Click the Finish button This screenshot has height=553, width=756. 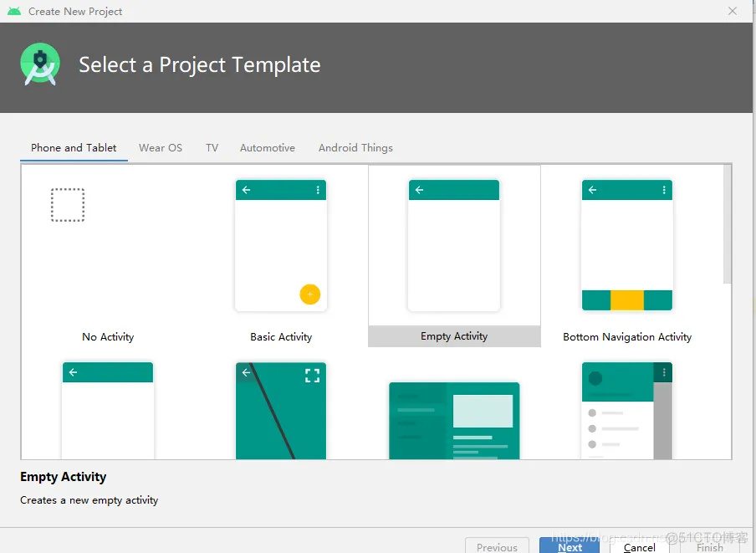click(710, 545)
